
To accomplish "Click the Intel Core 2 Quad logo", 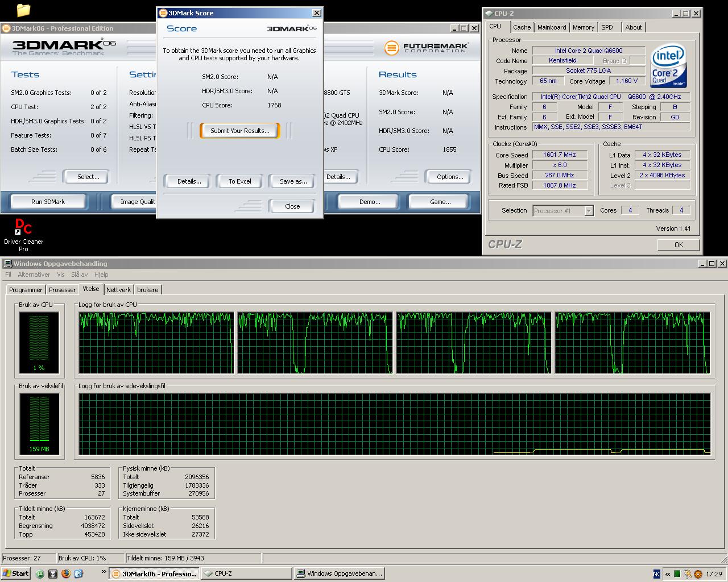I will click(668, 65).
